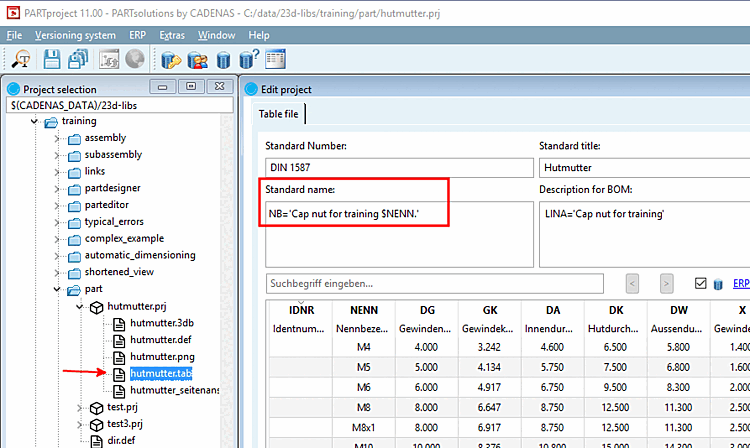750x448 pixels.
Task: Click the single floppy disk save icon
Action: coord(52,60)
